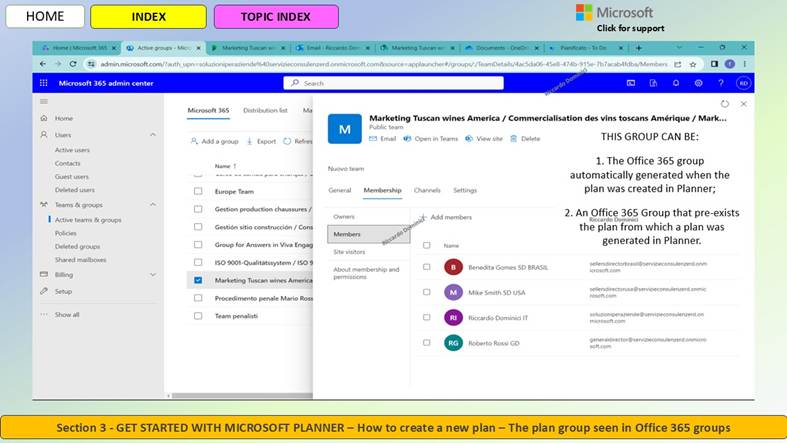Click Add members in Membership tab
The image size is (787, 443).
(x=446, y=217)
